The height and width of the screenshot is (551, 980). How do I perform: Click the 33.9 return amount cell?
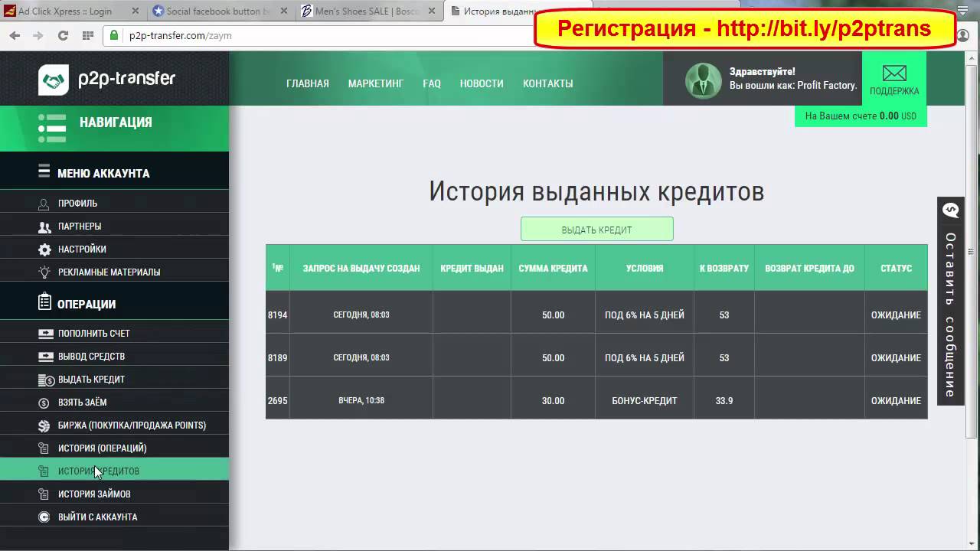[x=724, y=400]
